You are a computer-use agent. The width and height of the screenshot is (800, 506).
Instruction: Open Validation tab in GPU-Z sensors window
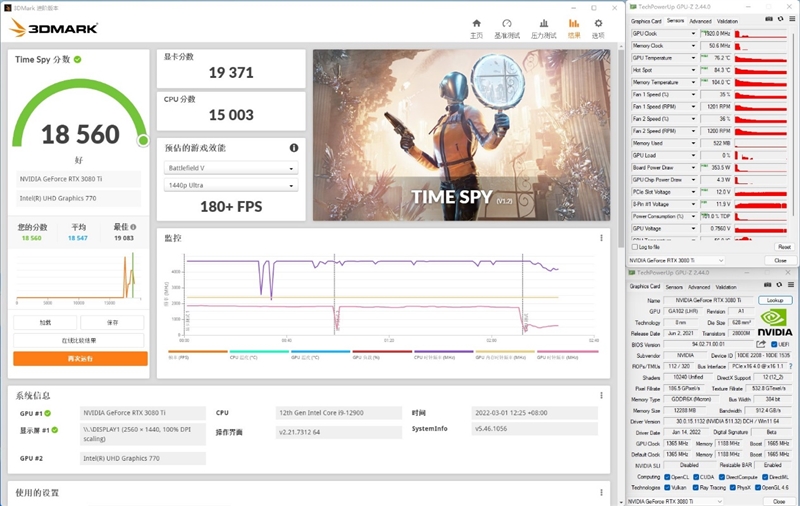click(x=727, y=21)
